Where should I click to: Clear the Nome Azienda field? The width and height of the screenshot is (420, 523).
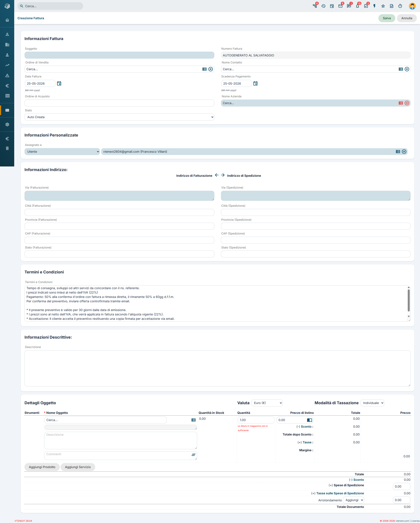(407, 103)
